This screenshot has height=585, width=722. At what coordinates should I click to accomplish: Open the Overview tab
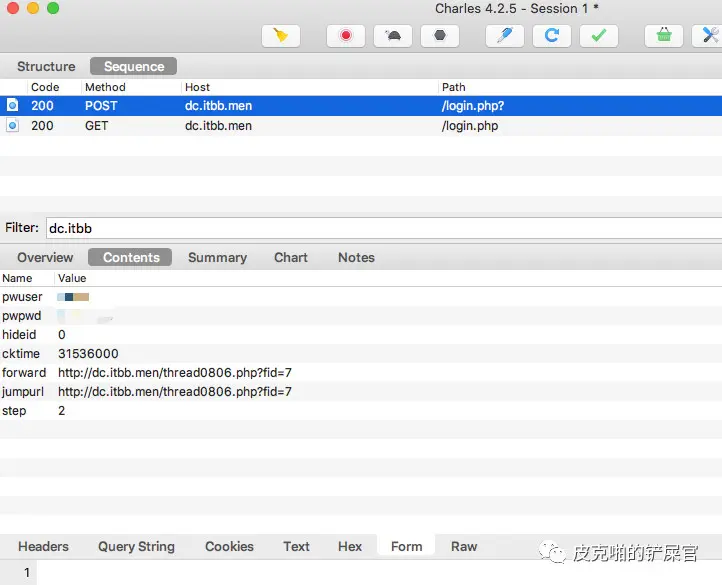(45, 257)
